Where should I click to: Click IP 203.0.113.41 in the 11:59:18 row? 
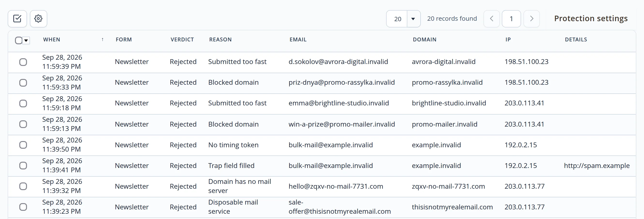tap(524, 103)
